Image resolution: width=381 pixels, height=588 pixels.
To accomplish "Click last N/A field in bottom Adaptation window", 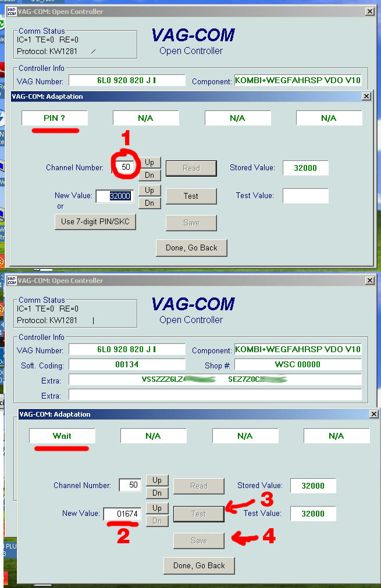I will pos(336,436).
